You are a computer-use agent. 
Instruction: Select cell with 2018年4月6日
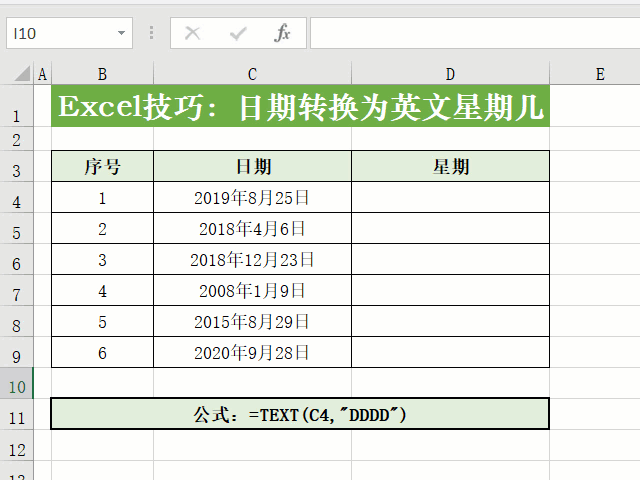click(252, 228)
